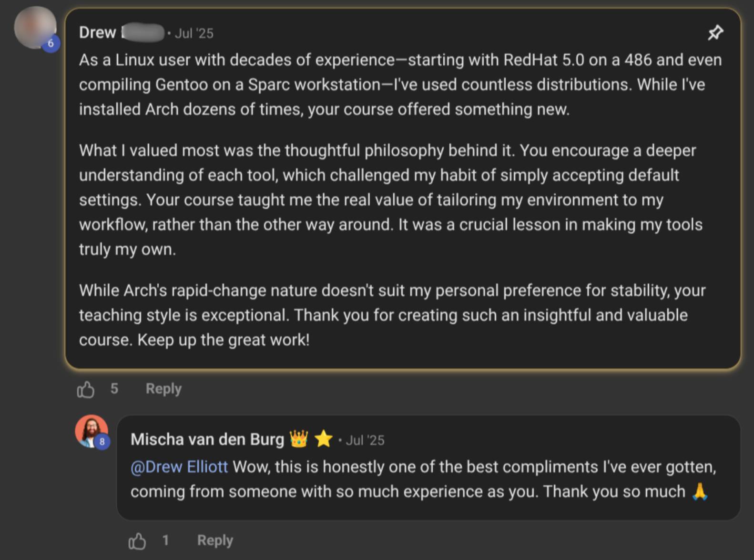Click the crown badge beside Mischa's name
Screen dimensions: 754x560
click(299, 439)
